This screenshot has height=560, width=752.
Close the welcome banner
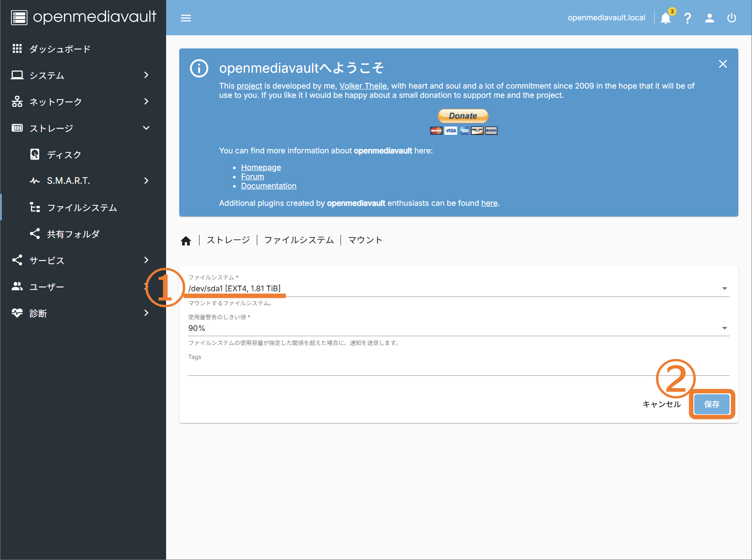pos(722,64)
